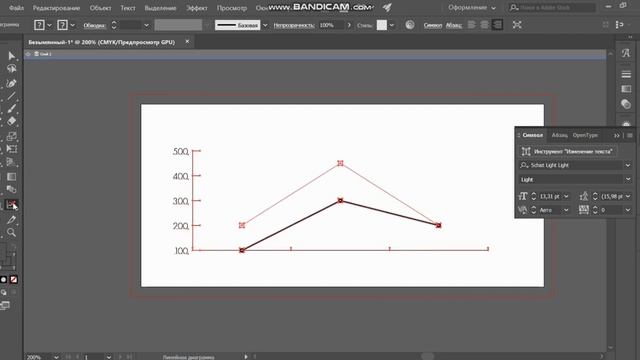Viewport: 640px width, 360px height.
Task: Open the Файл menu
Action: (x=16, y=8)
